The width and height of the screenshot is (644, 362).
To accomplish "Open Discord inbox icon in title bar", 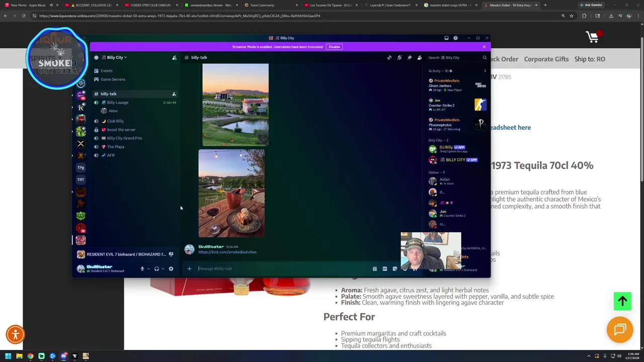I will (x=446, y=38).
